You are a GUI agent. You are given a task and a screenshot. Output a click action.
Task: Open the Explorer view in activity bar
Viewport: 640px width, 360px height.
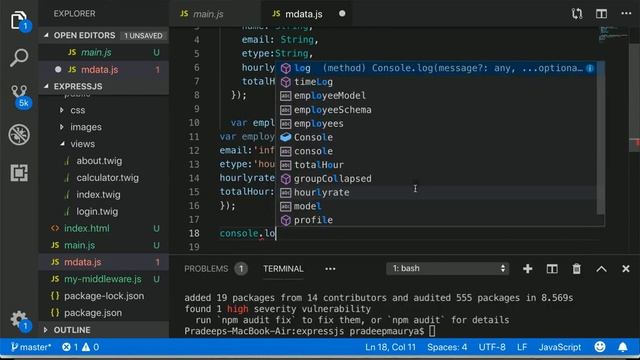point(19,20)
